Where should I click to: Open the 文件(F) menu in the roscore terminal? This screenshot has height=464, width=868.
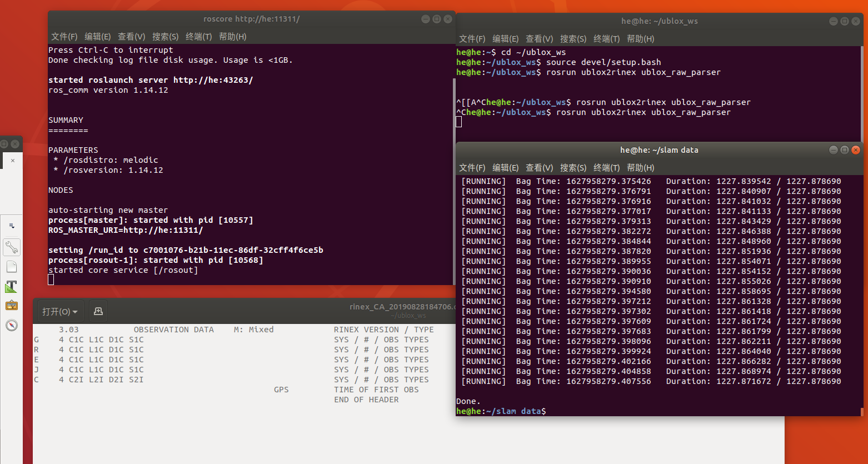pyautogui.click(x=63, y=37)
